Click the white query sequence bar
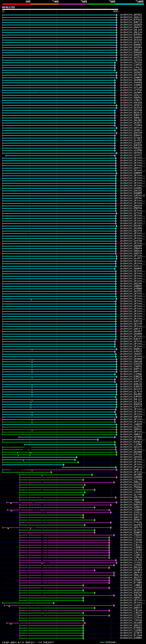The height and width of the screenshot is (644, 146). pos(60,9)
